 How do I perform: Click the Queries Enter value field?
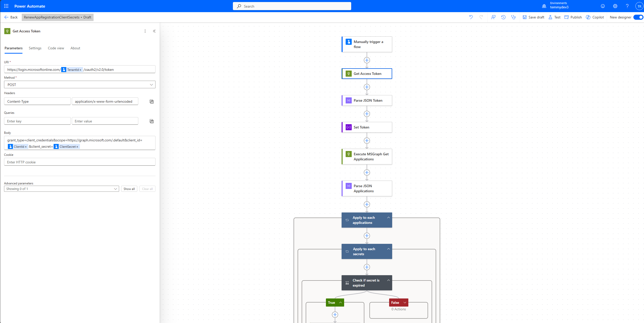point(105,121)
